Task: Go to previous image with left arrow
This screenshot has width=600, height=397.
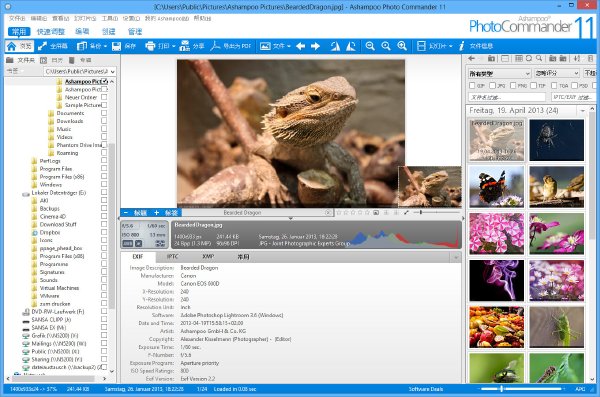Action: pos(300,46)
